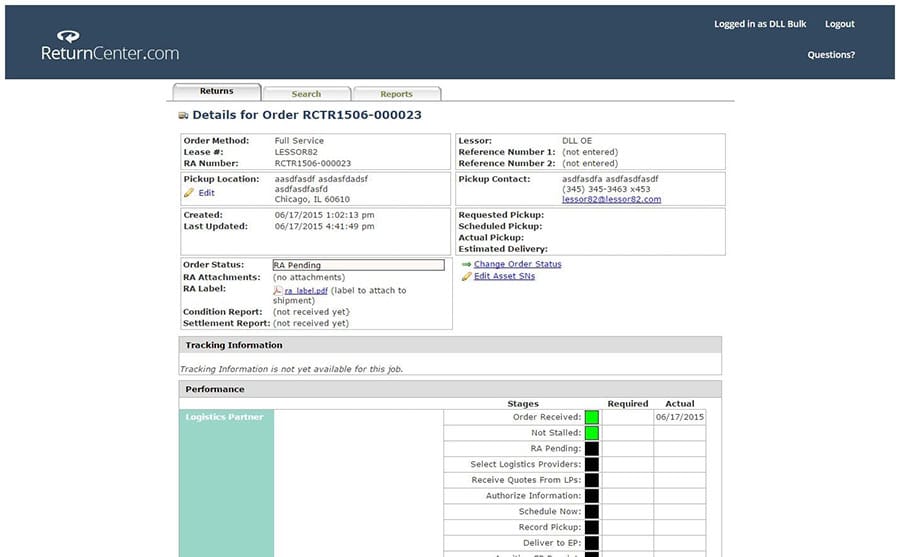Image resolution: width=900 pixels, height=557 pixels.
Task: Switch to the Reports tab
Action: [x=396, y=94]
